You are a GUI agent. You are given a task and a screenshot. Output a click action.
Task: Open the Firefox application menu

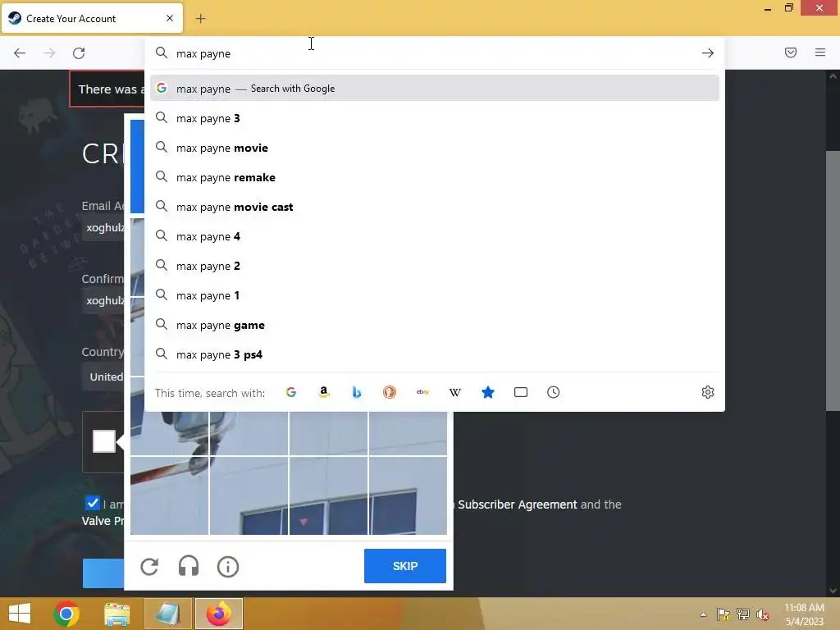820,52
